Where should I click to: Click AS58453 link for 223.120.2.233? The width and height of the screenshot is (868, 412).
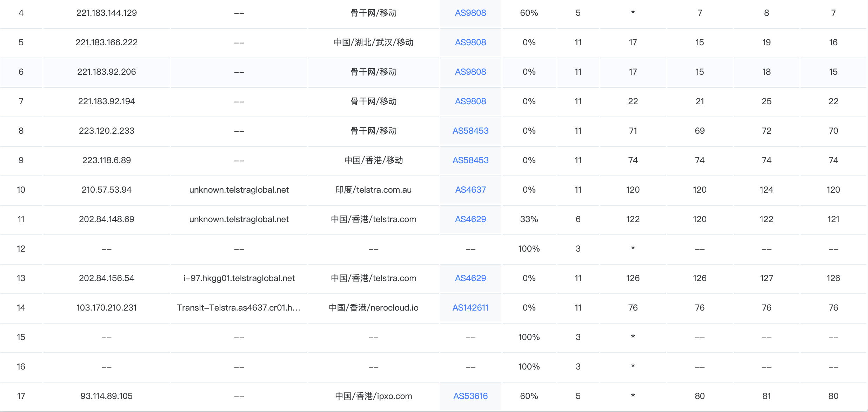(x=470, y=131)
